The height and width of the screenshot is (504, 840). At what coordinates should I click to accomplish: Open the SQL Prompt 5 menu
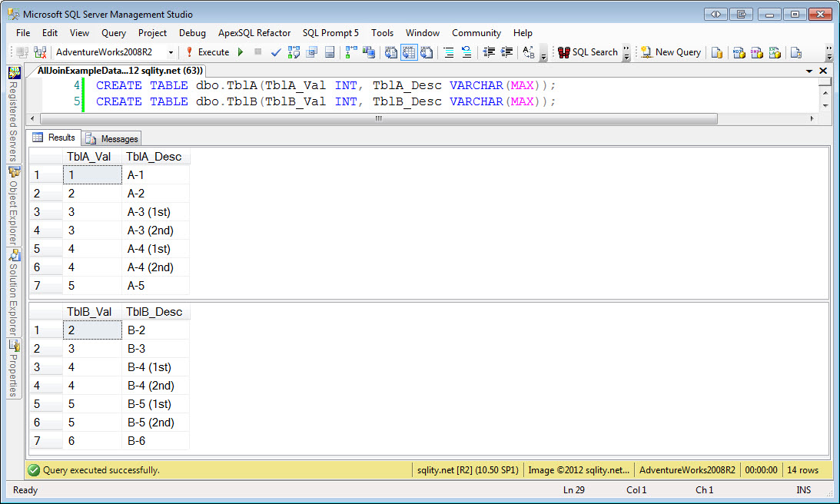click(330, 33)
